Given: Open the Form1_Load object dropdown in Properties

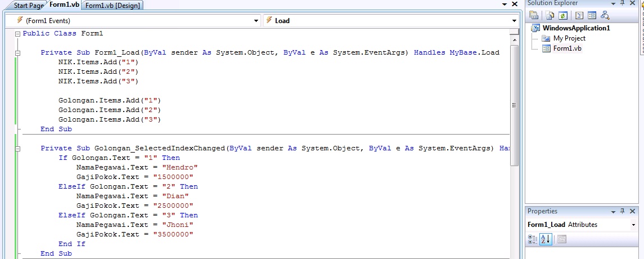Looking at the screenshot, I should (x=633, y=225).
